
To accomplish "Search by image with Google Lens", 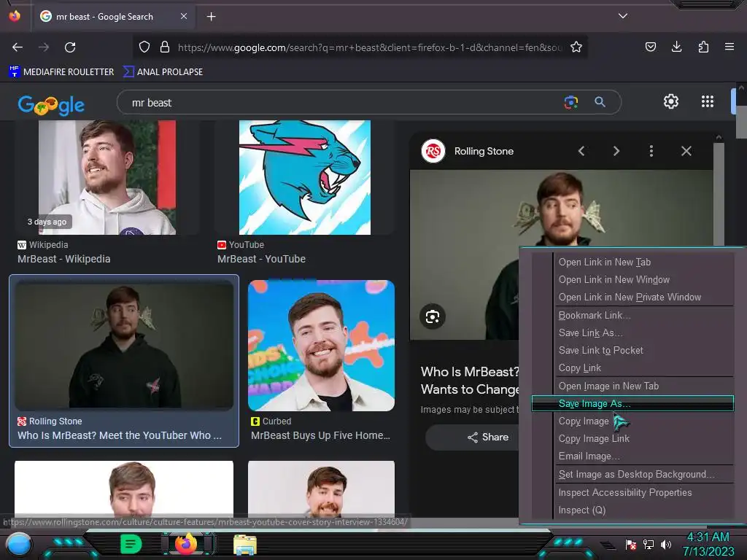I will click(x=570, y=102).
